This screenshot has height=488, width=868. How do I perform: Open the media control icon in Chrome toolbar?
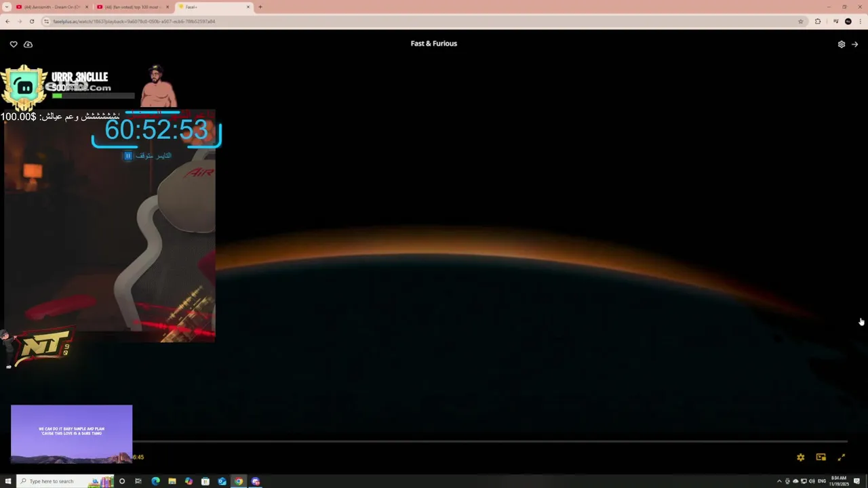[x=836, y=21]
